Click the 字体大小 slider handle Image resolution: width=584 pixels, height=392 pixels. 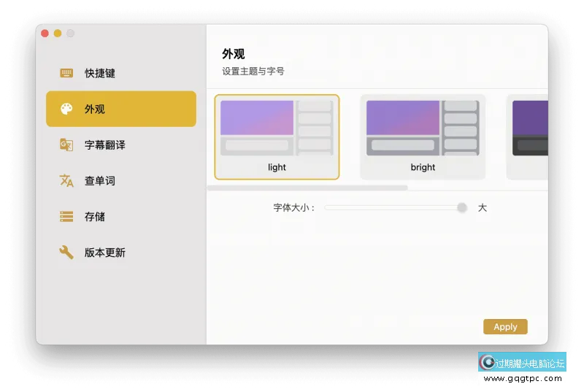[x=462, y=207]
